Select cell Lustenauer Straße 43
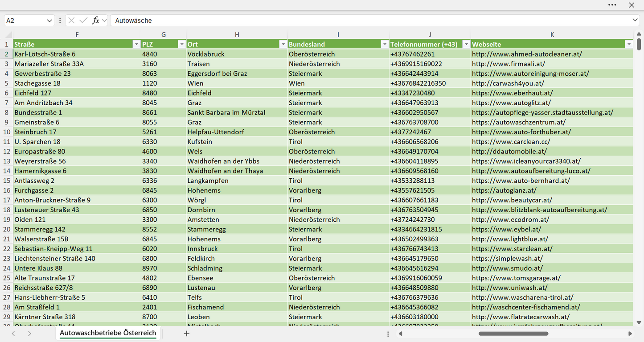Screen dimensions: 644x342 click(x=77, y=210)
